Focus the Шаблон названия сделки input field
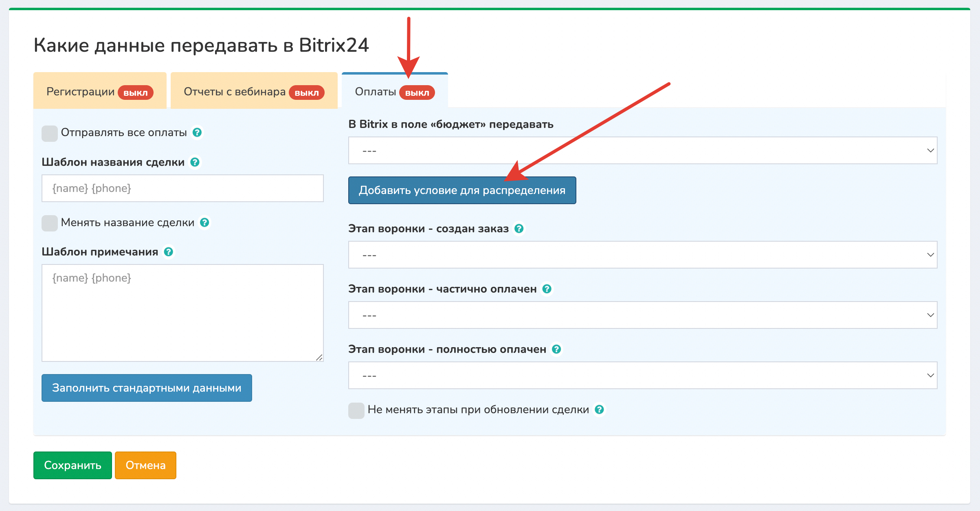 click(x=182, y=188)
